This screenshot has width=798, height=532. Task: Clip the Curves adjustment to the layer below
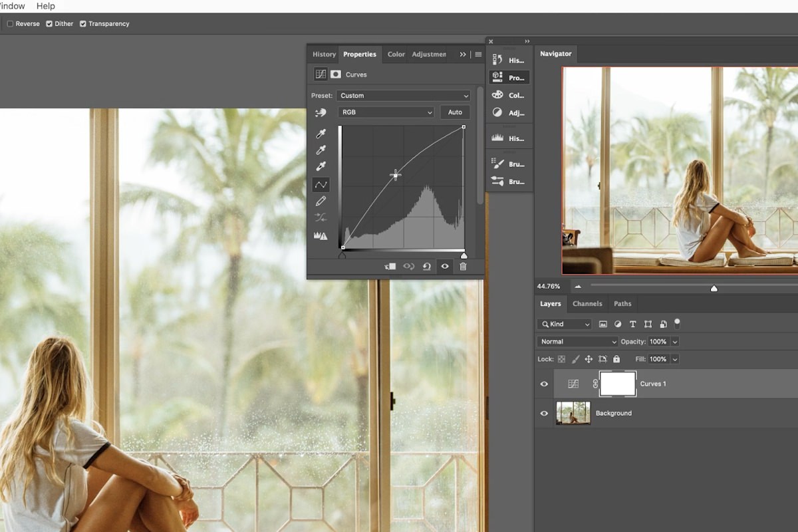coord(390,266)
